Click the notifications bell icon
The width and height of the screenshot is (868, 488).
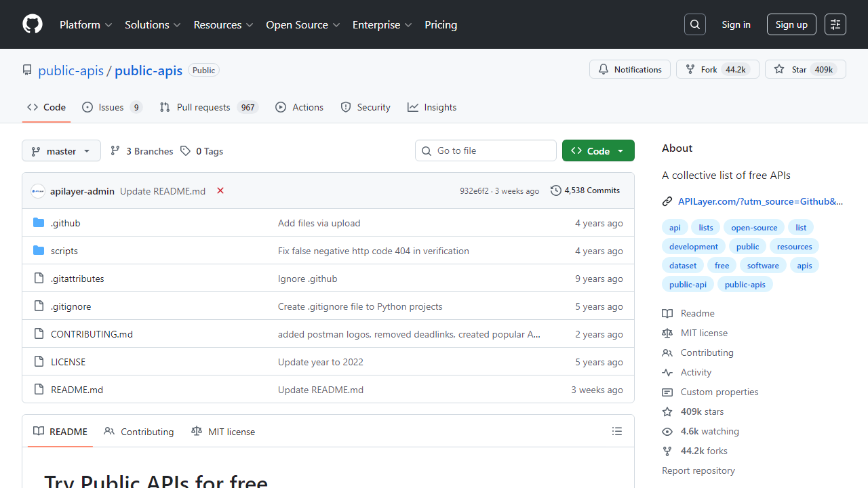click(x=604, y=68)
